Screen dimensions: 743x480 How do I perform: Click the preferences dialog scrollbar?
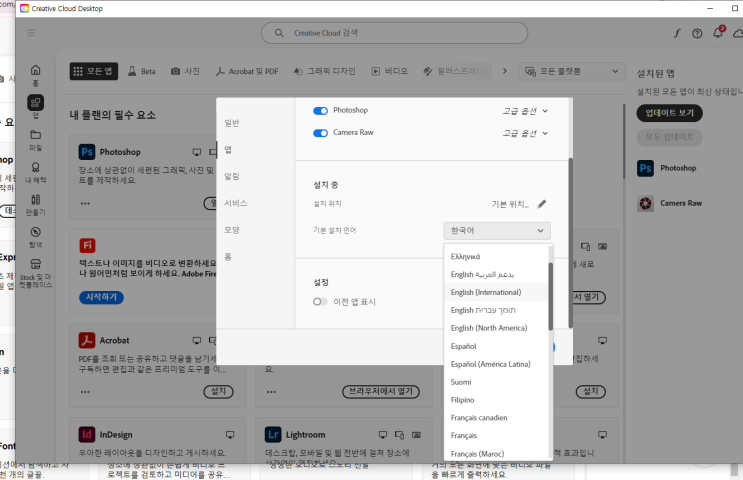[x=571, y=243]
